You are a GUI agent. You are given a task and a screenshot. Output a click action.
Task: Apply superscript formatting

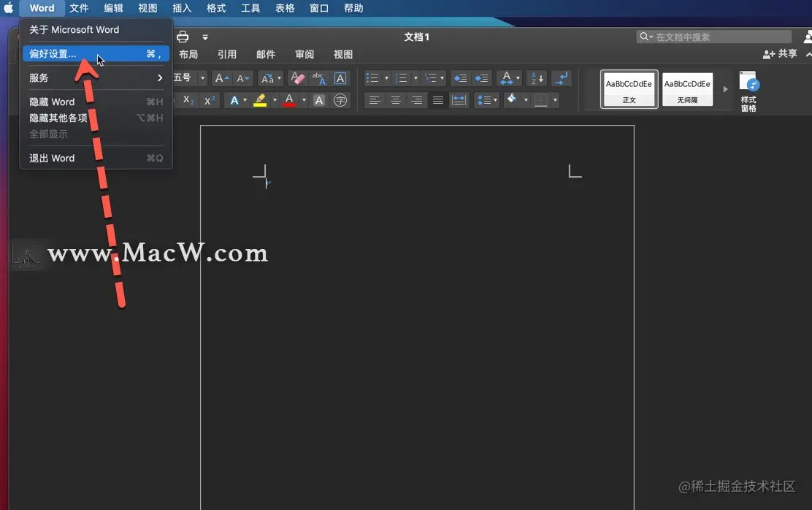210,100
